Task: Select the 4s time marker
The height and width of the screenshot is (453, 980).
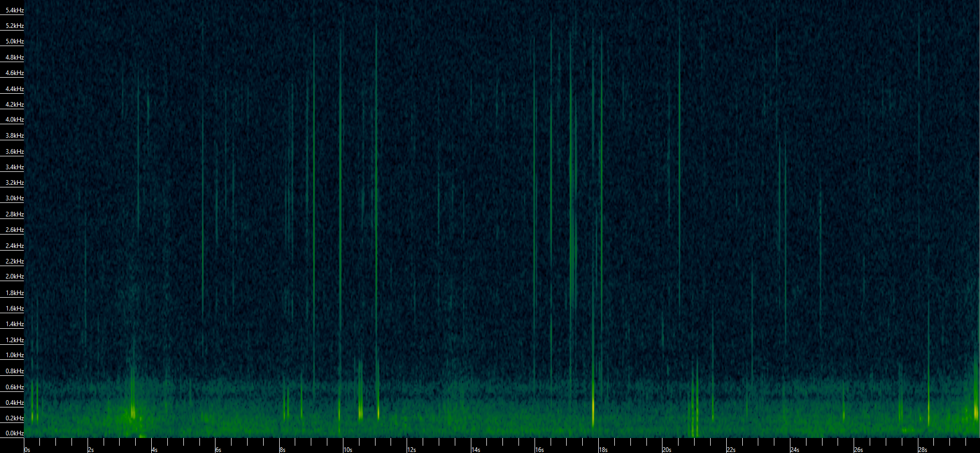Action: pyautogui.click(x=155, y=450)
